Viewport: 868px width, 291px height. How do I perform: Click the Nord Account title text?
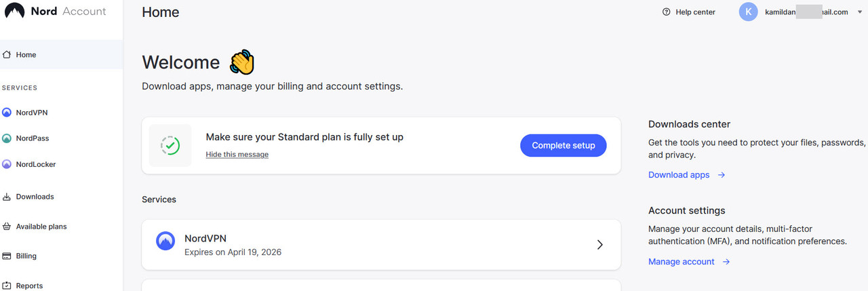coord(68,12)
